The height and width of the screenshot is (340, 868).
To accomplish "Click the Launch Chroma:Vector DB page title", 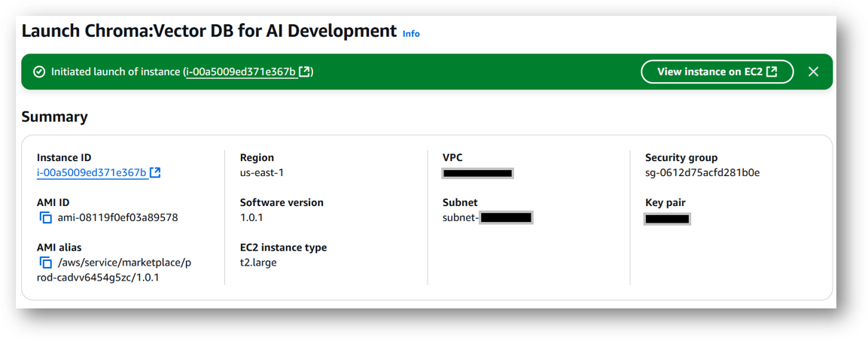I will [209, 32].
